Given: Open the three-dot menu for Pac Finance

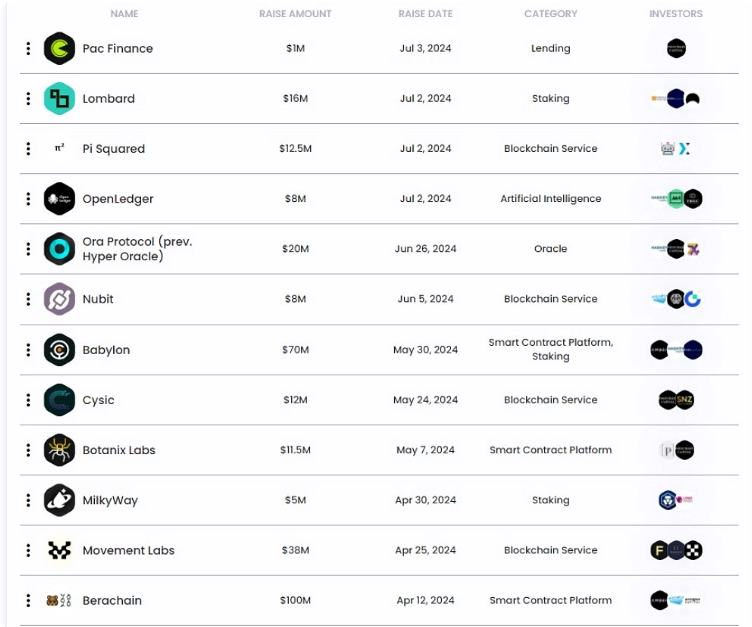Looking at the screenshot, I should [28, 48].
